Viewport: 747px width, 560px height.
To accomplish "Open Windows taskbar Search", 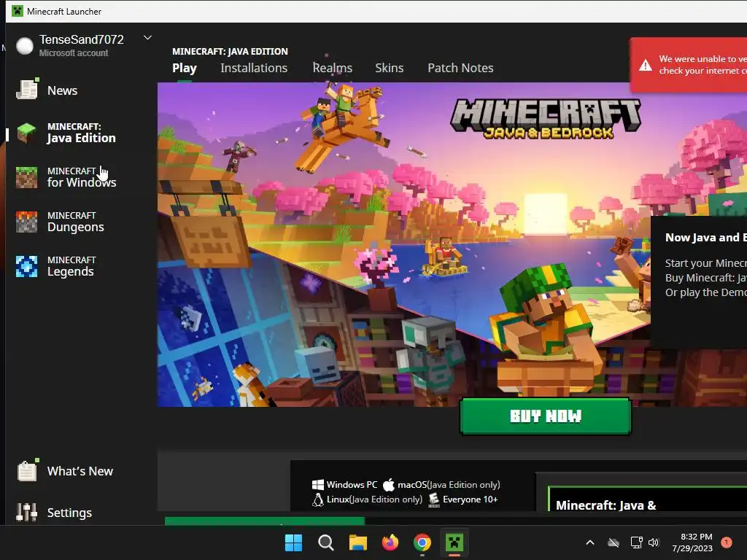I will pos(326,542).
